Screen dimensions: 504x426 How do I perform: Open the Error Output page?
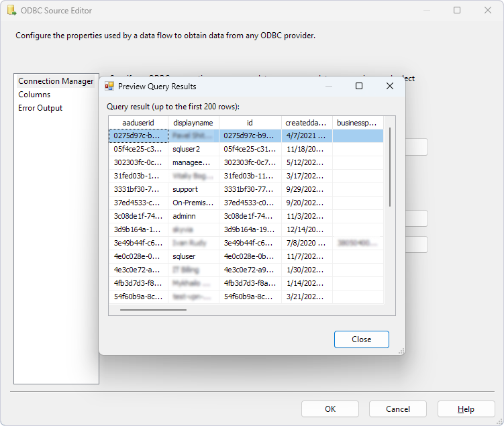[40, 108]
